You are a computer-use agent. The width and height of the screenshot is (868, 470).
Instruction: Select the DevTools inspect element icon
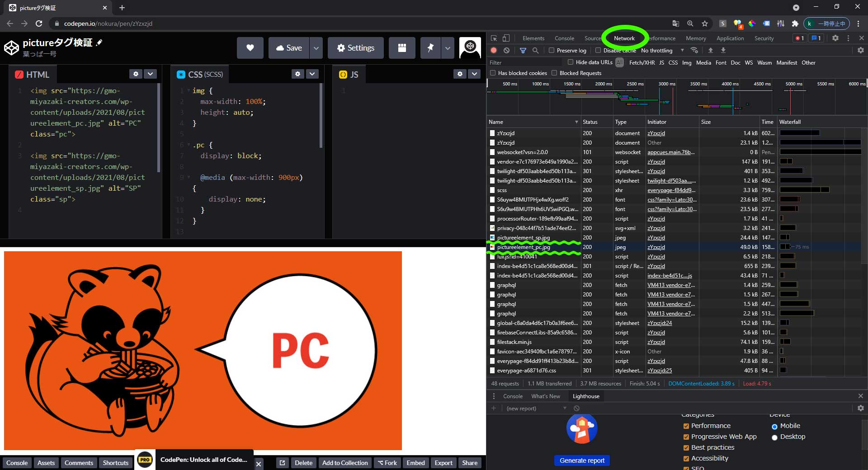pos(494,38)
